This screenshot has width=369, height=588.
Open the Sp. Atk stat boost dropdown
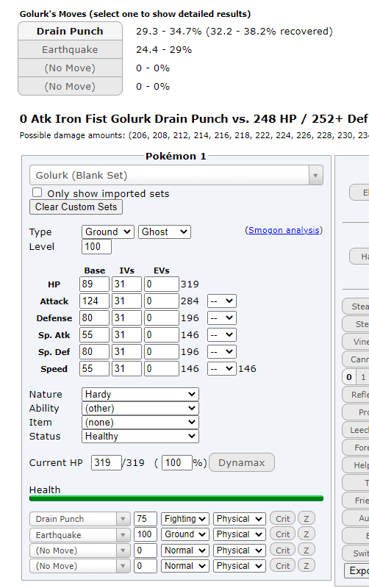tap(222, 335)
